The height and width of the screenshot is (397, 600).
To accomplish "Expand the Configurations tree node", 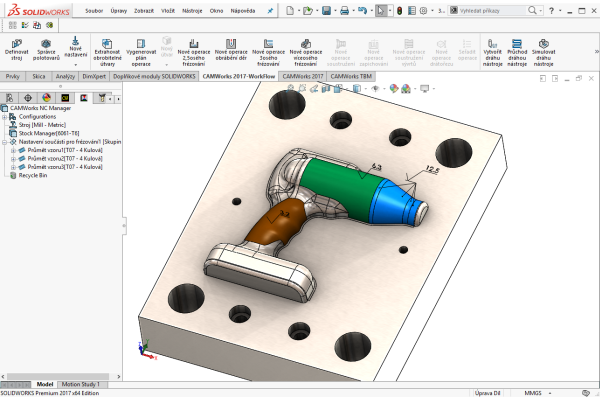I will coord(5,117).
